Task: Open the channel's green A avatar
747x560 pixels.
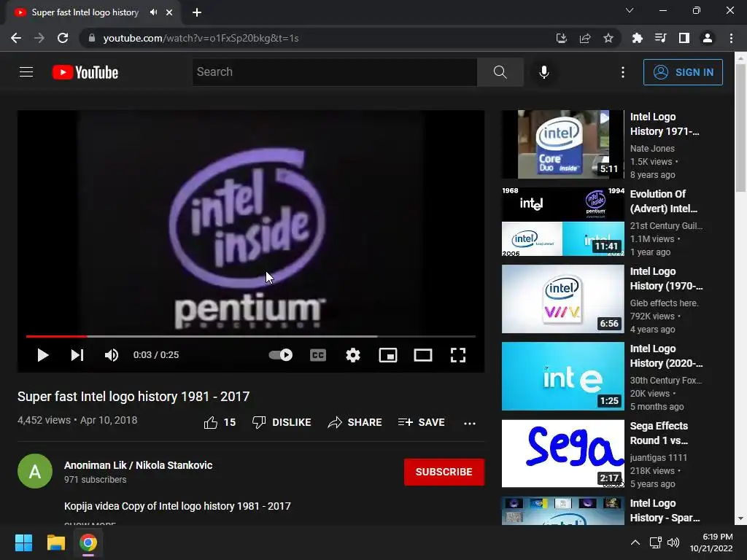Action: [35, 471]
